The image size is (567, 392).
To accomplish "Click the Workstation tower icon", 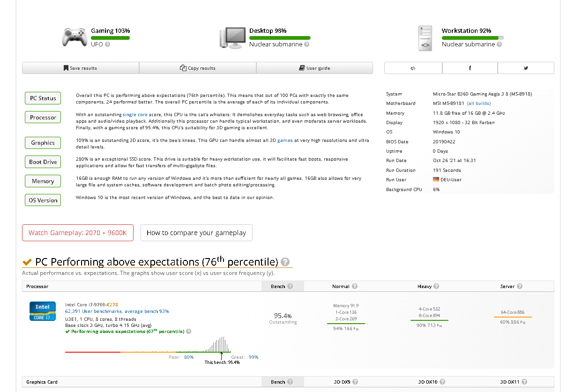I will 425,38.
